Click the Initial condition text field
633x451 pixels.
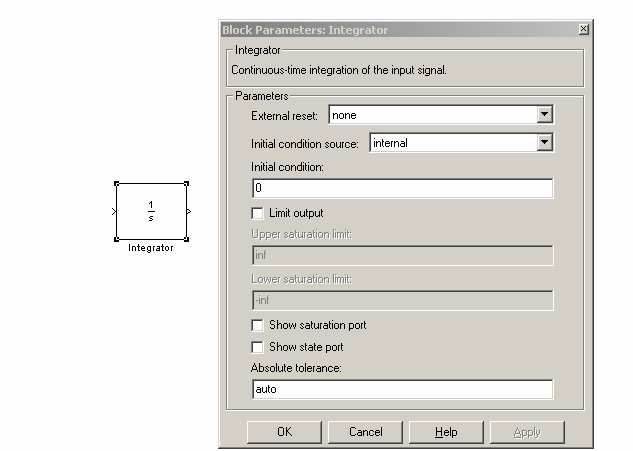point(401,188)
